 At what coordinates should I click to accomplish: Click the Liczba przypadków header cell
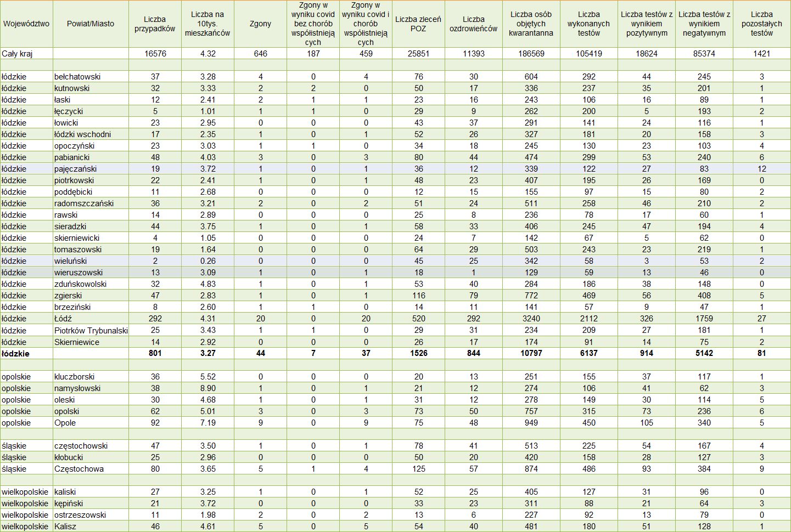point(155,24)
